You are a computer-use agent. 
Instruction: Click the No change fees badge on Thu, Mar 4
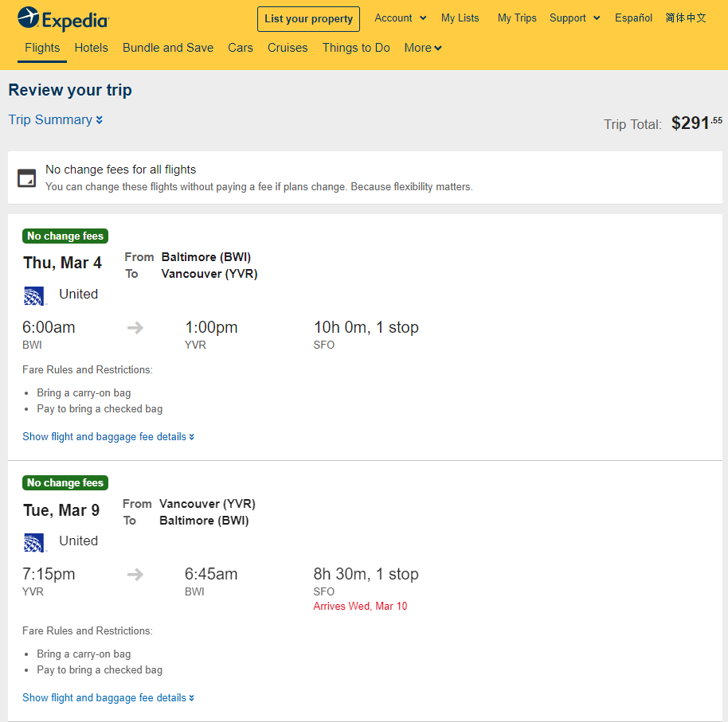click(65, 236)
